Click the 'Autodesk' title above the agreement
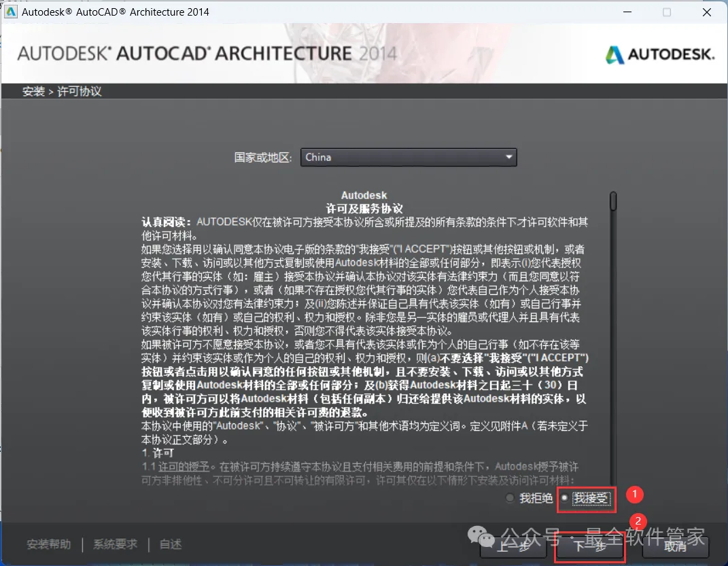The image size is (728, 566). point(364,195)
